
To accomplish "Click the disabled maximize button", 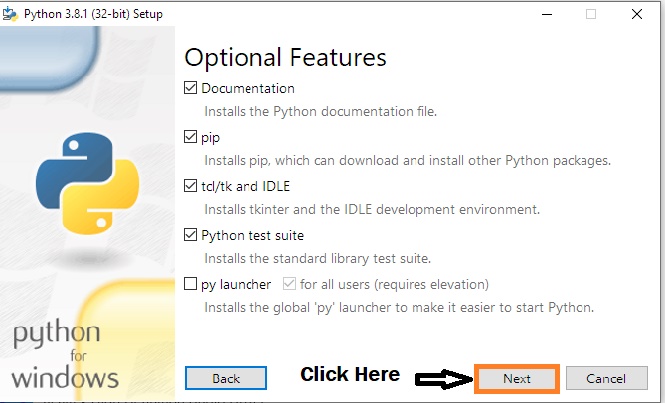I will pos(591,14).
